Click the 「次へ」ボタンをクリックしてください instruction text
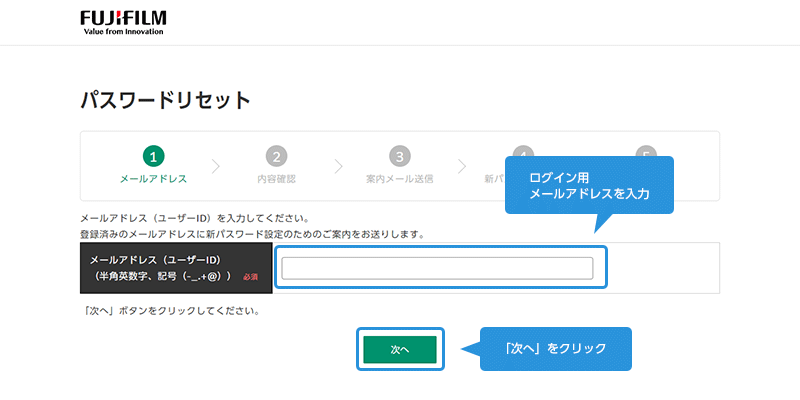Image resolution: width=800 pixels, height=400 pixels. (170, 311)
